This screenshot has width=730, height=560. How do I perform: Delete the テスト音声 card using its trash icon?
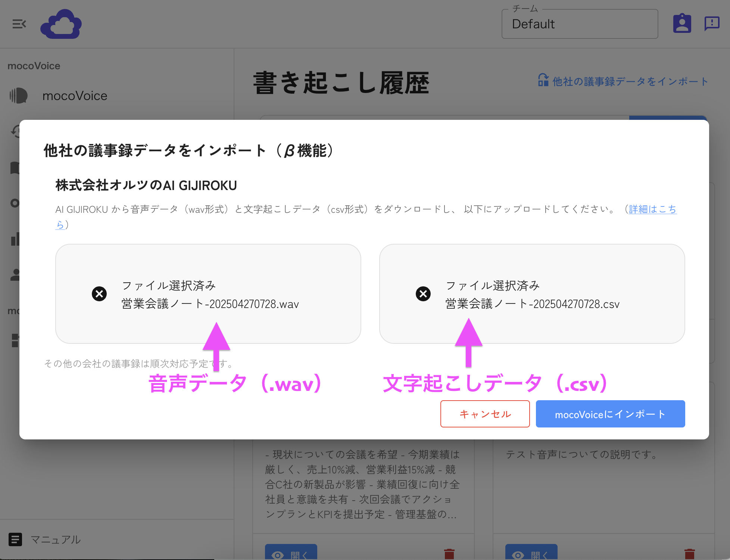pyautogui.click(x=690, y=554)
